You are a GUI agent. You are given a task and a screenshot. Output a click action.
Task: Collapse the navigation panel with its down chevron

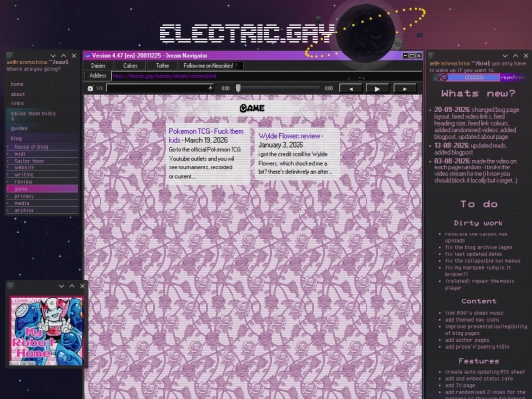[53, 56]
